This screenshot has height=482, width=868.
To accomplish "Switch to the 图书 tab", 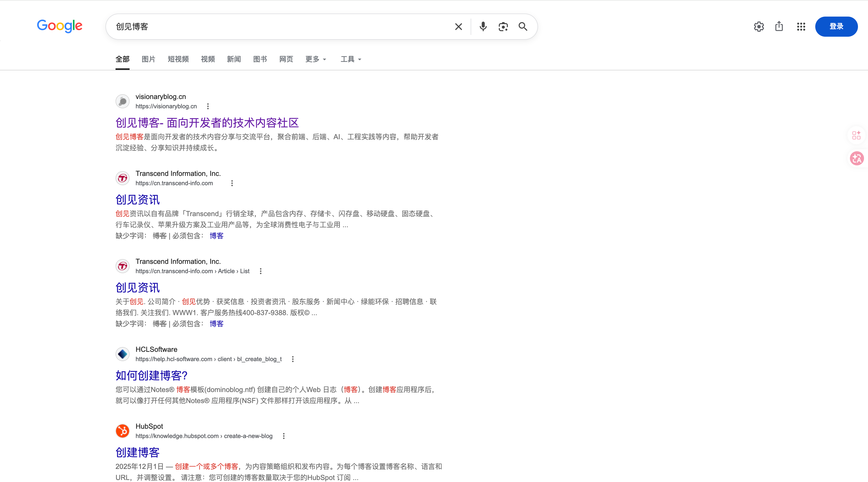I will [260, 59].
